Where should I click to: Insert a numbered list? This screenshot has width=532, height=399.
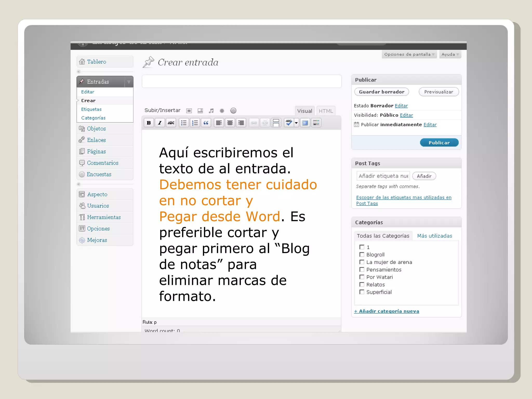click(195, 123)
